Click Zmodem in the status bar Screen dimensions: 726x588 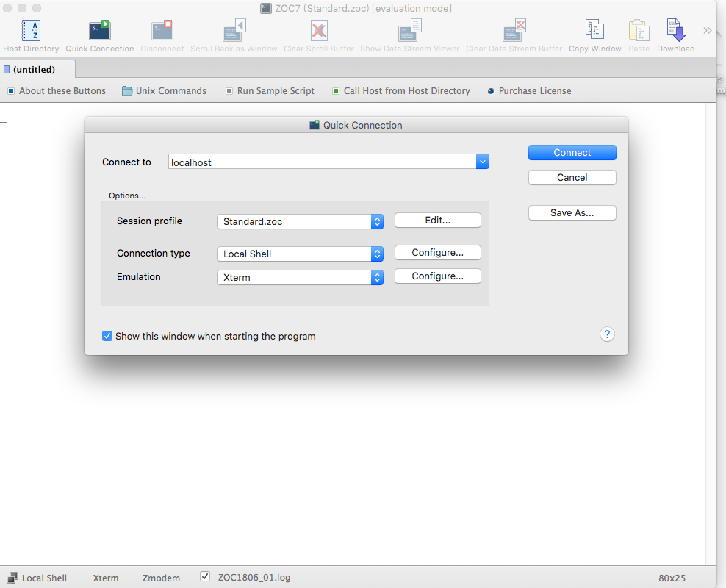161,578
